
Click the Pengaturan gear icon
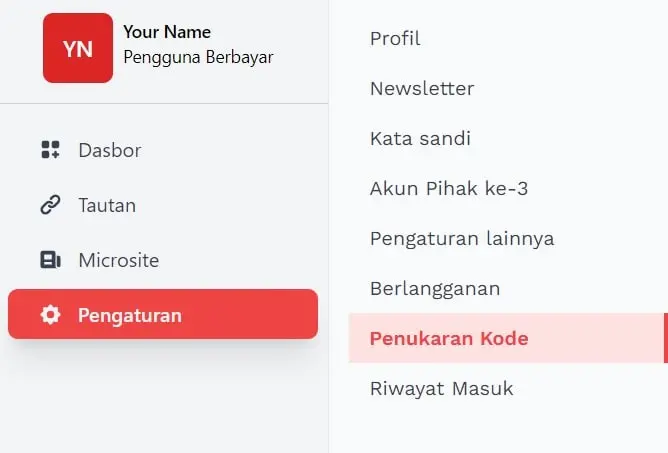(50, 316)
